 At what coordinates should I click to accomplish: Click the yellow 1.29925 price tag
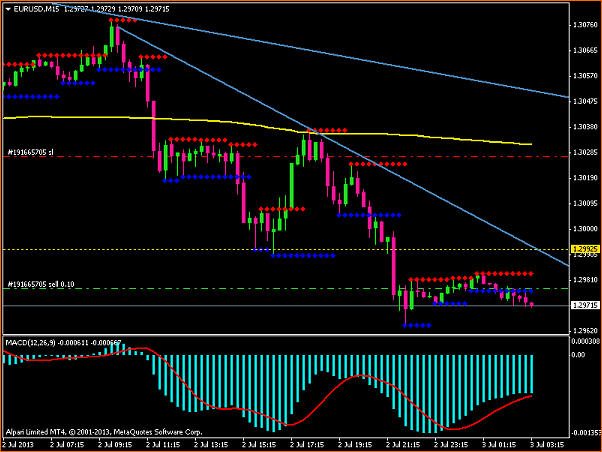(585, 250)
